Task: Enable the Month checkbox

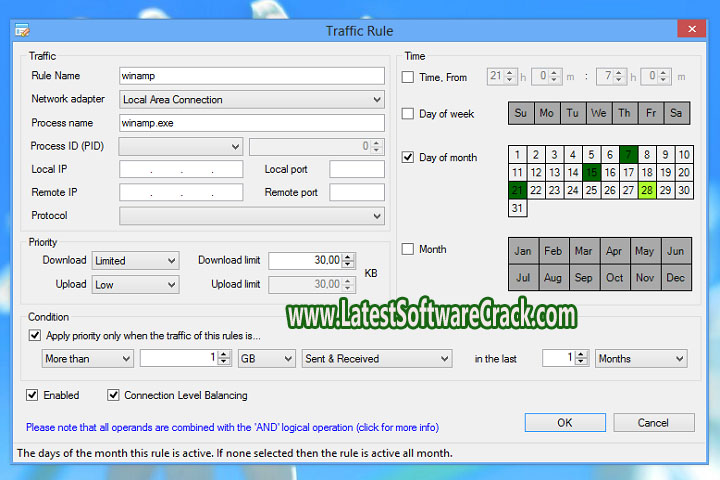Action: click(408, 249)
